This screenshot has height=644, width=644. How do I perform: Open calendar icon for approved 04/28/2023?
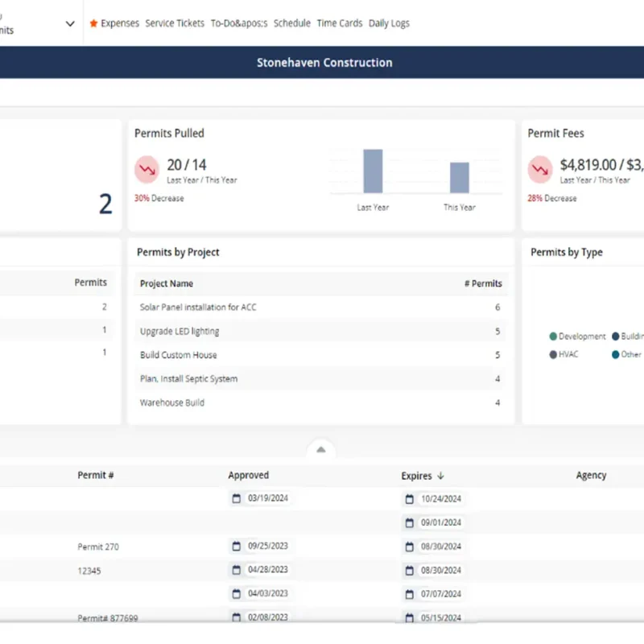[236, 570]
